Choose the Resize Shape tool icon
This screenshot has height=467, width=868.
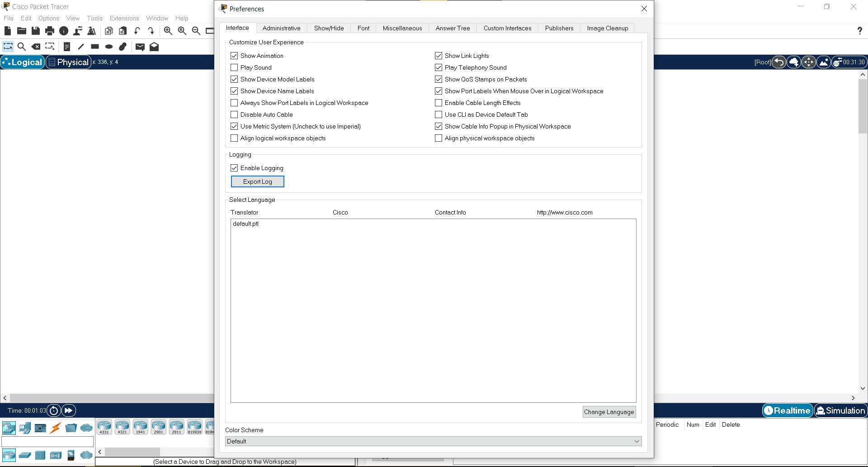(50, 47)
